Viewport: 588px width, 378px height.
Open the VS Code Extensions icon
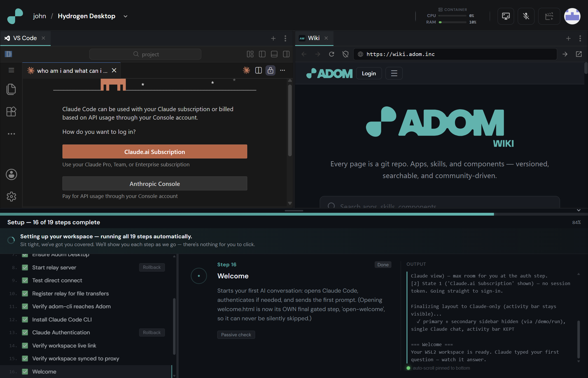tap(11, 112)
